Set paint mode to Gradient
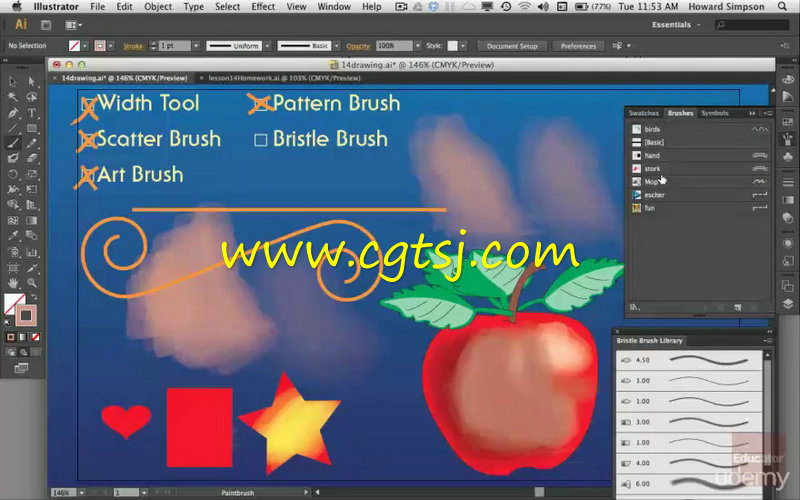The width and height of the screenshot is (800, 500). point(23,337)
